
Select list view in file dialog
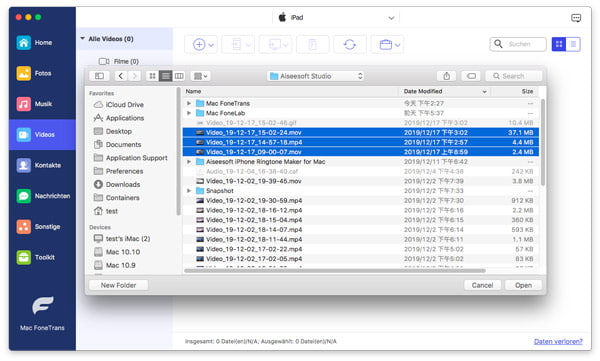click(165, 76)
